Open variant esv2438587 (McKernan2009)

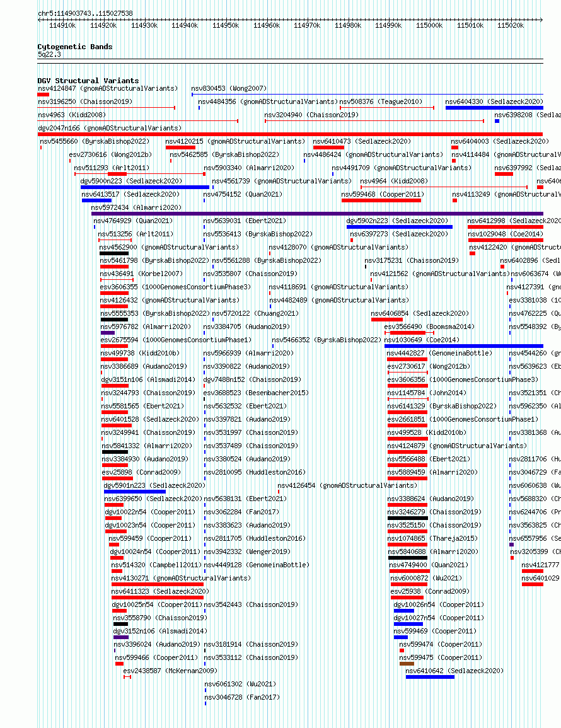(x=170, y=671)
